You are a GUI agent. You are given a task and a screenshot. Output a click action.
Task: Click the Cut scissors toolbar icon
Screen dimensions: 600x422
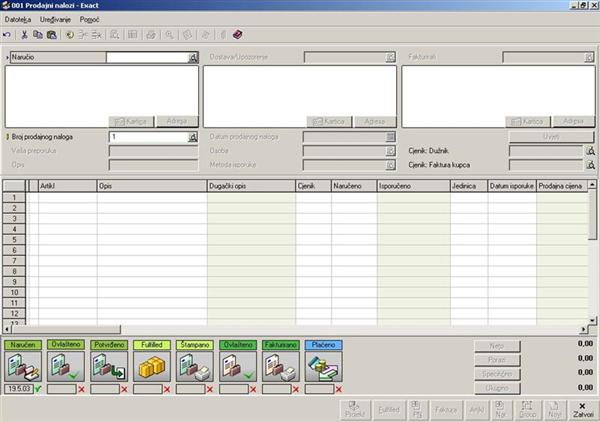coord(24,34)
